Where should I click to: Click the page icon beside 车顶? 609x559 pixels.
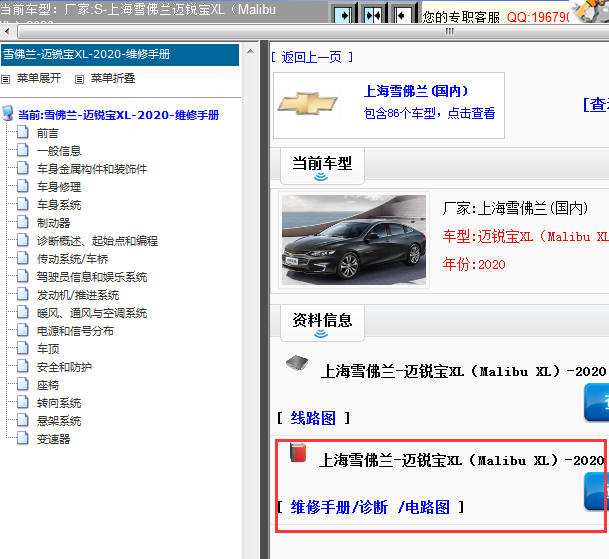23,348
